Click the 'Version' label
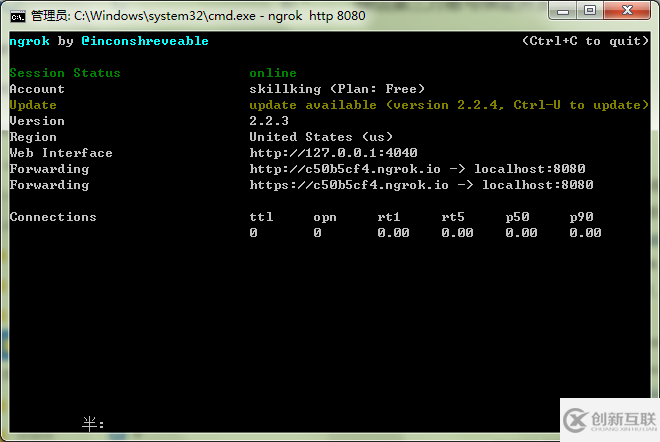Image resolution: width=660 pixels, height=442 pixels. [x=37, y=121]
